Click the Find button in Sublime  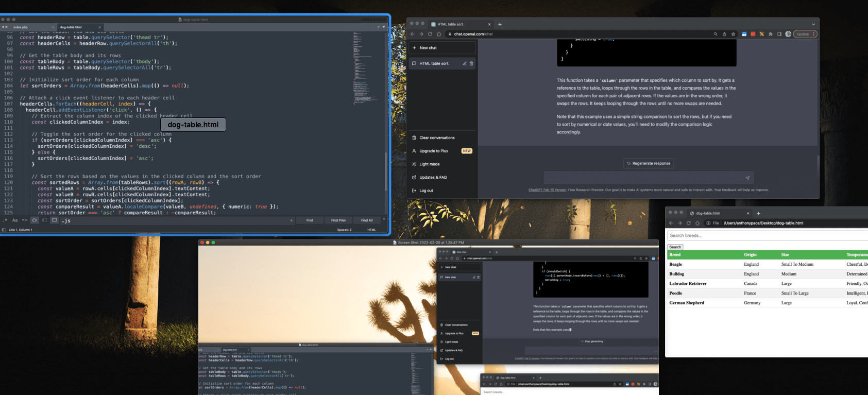pyautogui.click(x=310, y=220)
